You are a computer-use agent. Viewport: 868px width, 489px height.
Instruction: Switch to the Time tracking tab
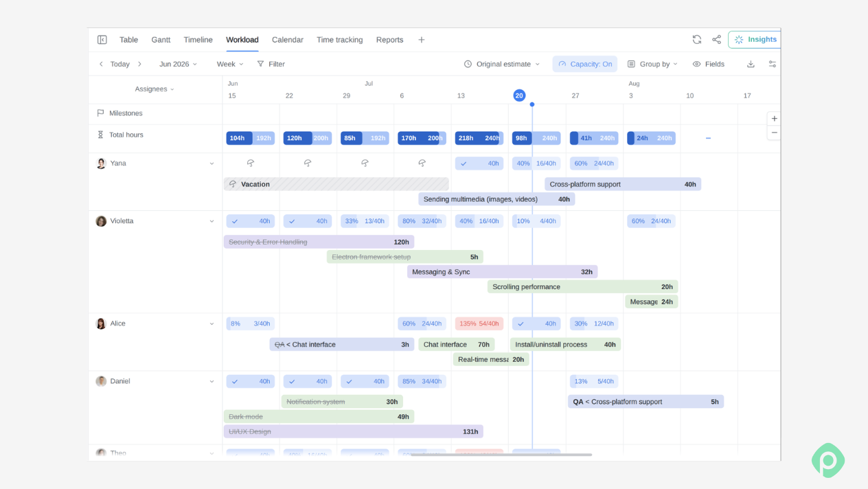pyautogui.click(x=339, y=40)
